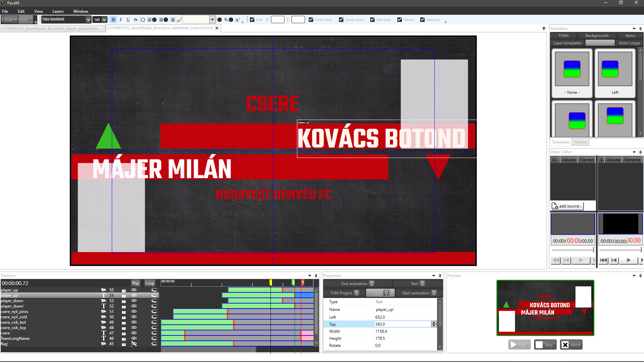Pin the End animation properties tab
Image resolution: width=644 pixels, height=362 pixels.
click(372, 284)
